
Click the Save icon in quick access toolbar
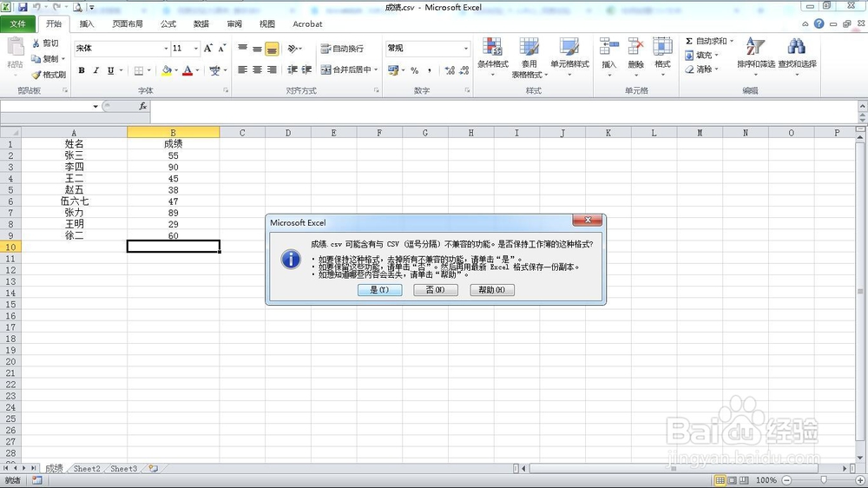click(23, 7)
